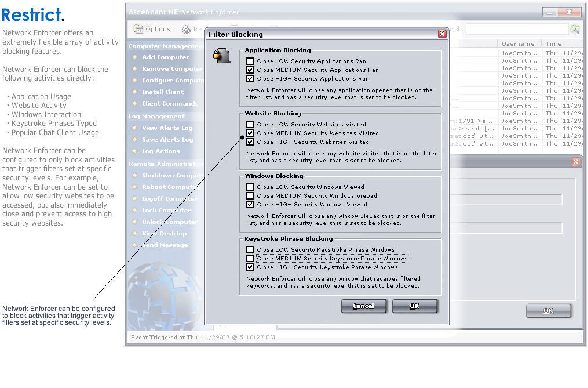Close the Filter Blocking dialog

(x=442, y=34)
